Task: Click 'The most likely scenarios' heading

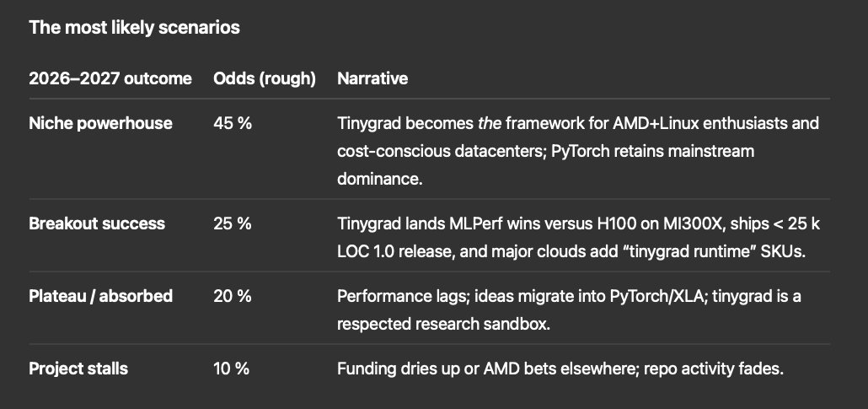Action: click(135, 27)
